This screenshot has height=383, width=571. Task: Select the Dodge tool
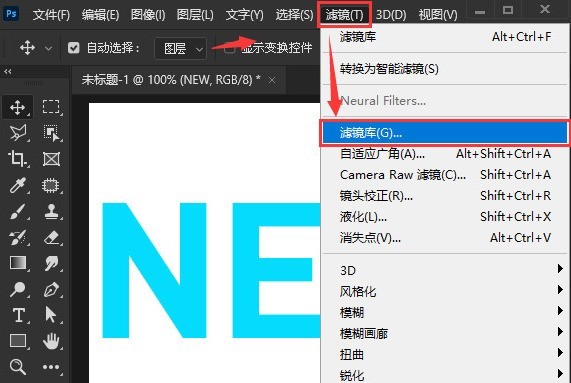(17, 289)
